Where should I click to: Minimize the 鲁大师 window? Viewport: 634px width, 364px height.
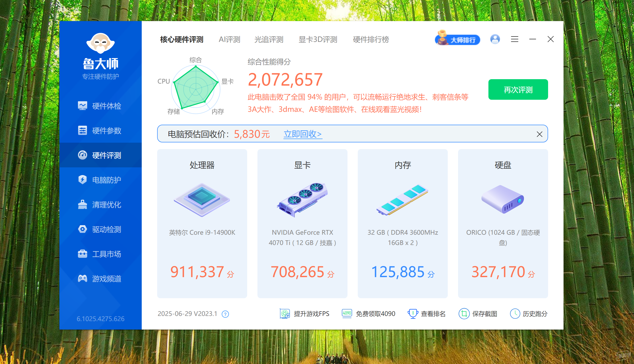tap(533, 39)
